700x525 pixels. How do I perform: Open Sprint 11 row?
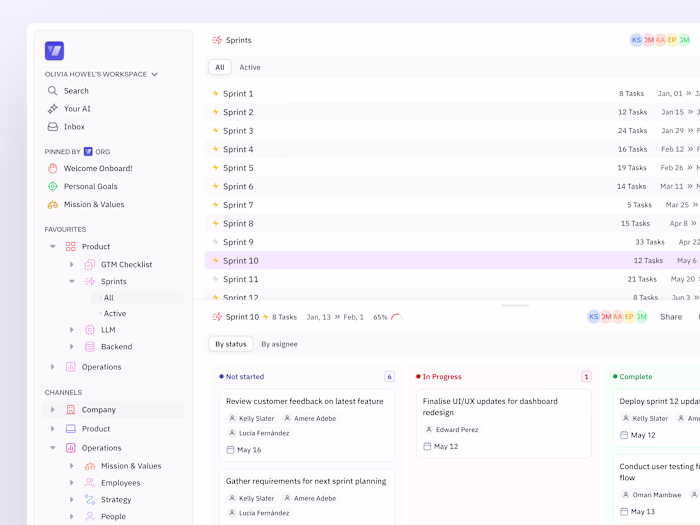pyautogui.click(x=452, y=279)
